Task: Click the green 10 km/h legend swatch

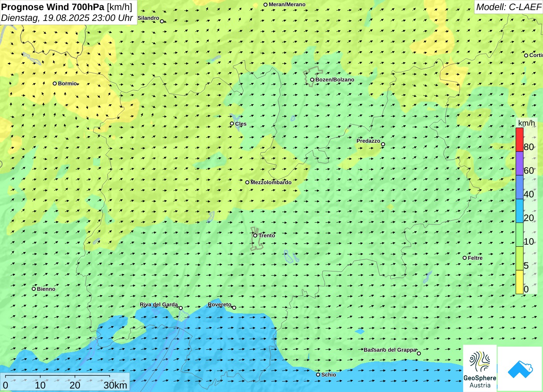Action: coord(519,235)
